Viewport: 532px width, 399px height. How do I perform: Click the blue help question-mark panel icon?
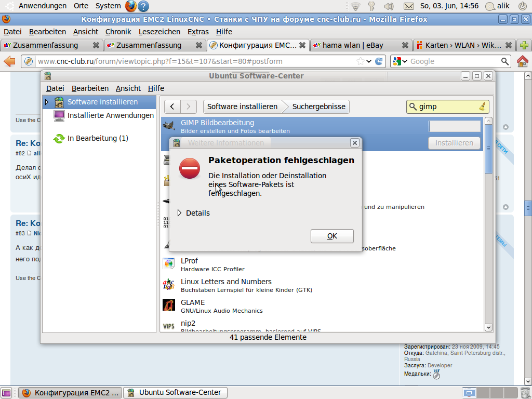143,6
